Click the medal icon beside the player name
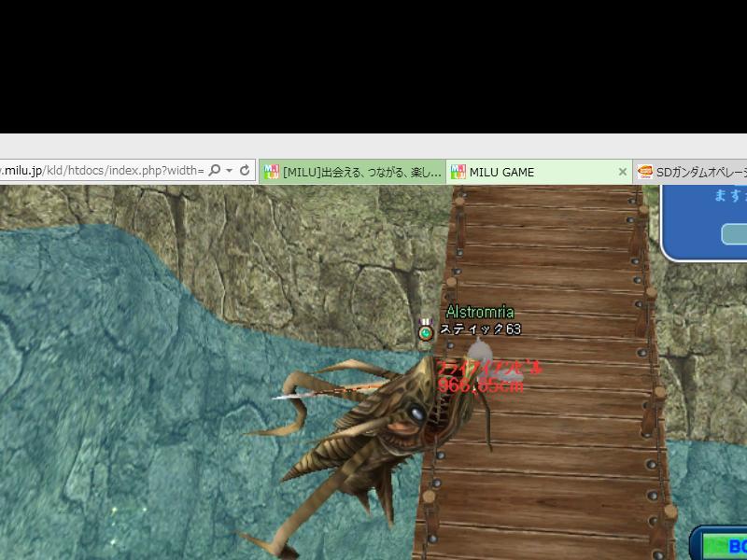The width and height of the screenshot is (747, 560). [426, 329]
